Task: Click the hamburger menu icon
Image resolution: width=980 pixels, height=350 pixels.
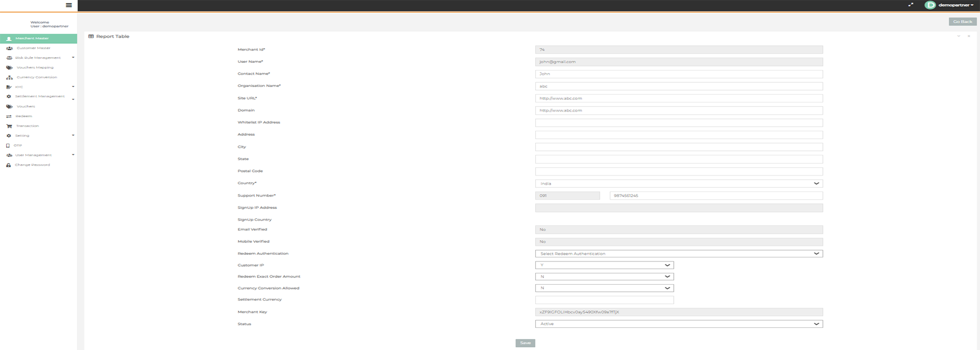Action: [x=68, y=5]
